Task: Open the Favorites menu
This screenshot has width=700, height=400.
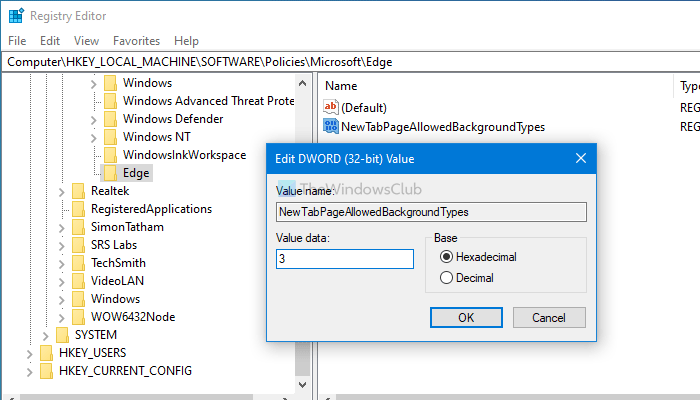Action: point(136,41)
